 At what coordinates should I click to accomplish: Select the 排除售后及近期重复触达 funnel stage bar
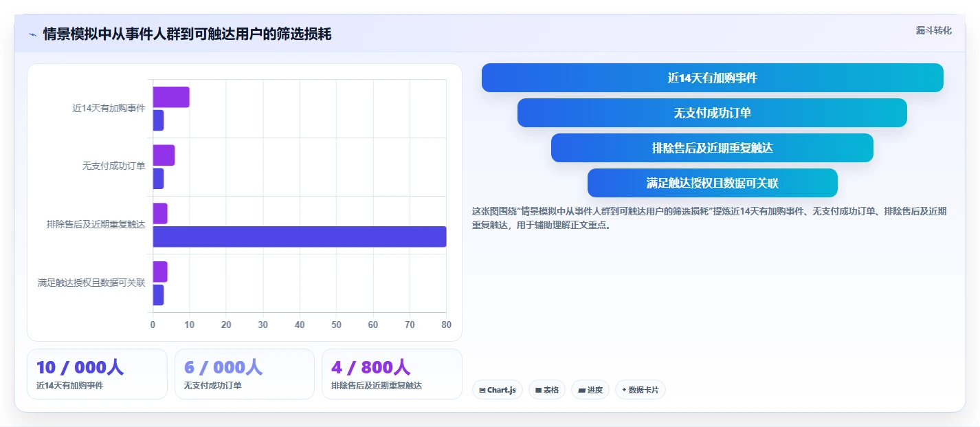click(x=712, y=148)
